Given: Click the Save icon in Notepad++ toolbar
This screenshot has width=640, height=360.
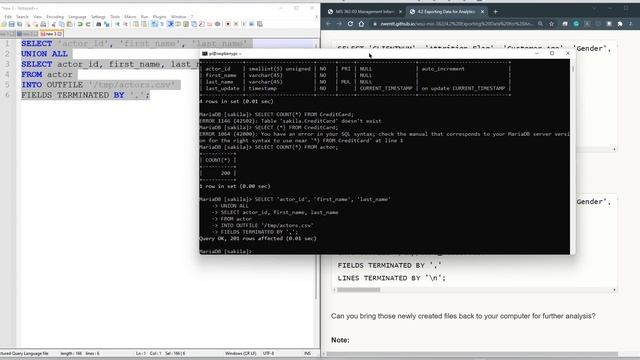Looking at the screenshot, I should (11, 24).
